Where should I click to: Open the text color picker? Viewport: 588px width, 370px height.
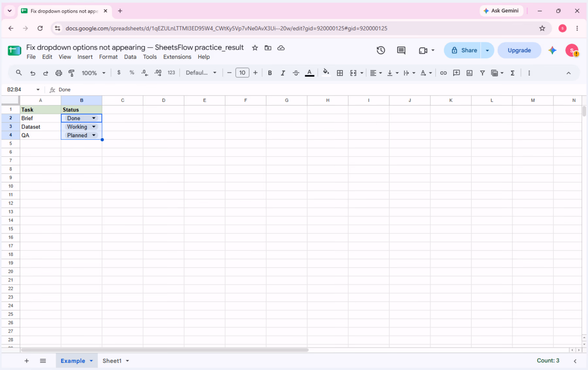click(x=309, y=73)
